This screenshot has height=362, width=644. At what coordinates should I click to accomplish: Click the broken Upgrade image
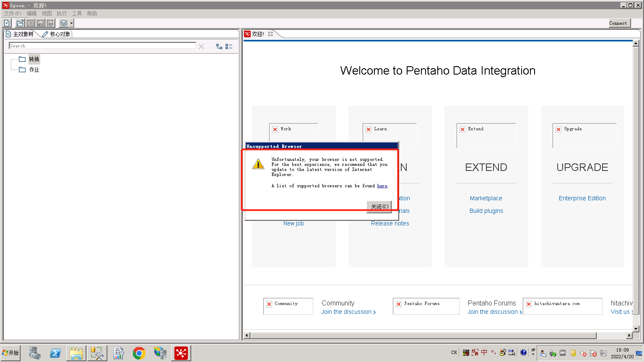click(584, 135)
